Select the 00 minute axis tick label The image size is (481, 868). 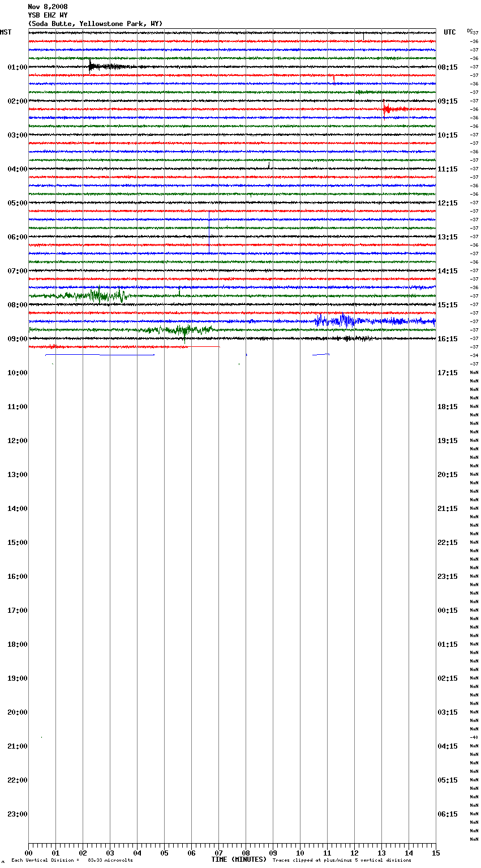pyautogui.click(x=28, y=853)
